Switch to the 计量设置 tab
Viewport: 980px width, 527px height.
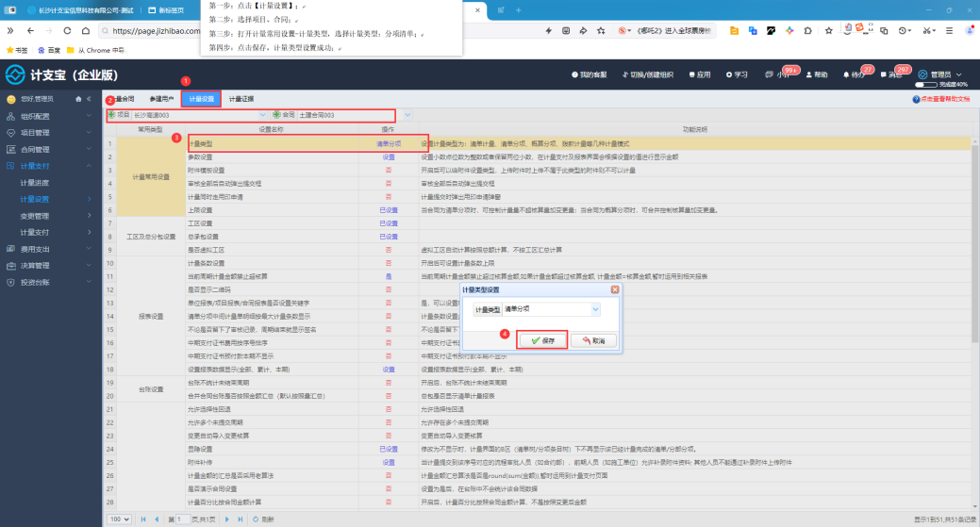point(201,99)
